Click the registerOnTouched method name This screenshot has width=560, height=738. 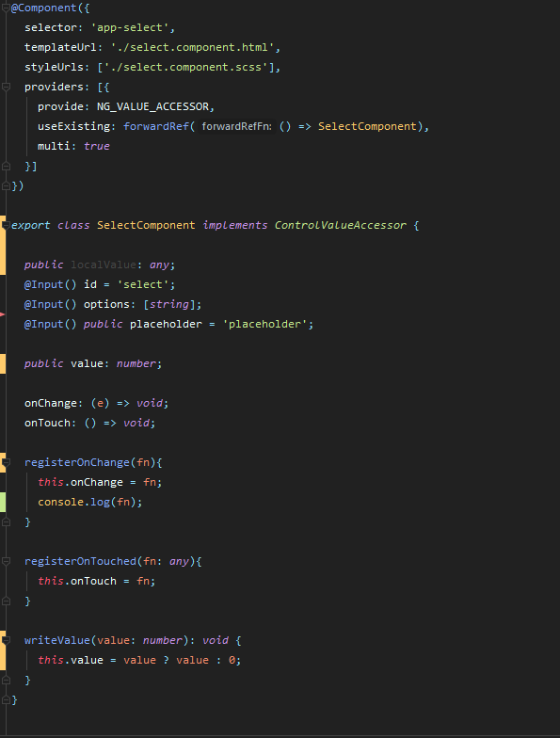[80, 561]
